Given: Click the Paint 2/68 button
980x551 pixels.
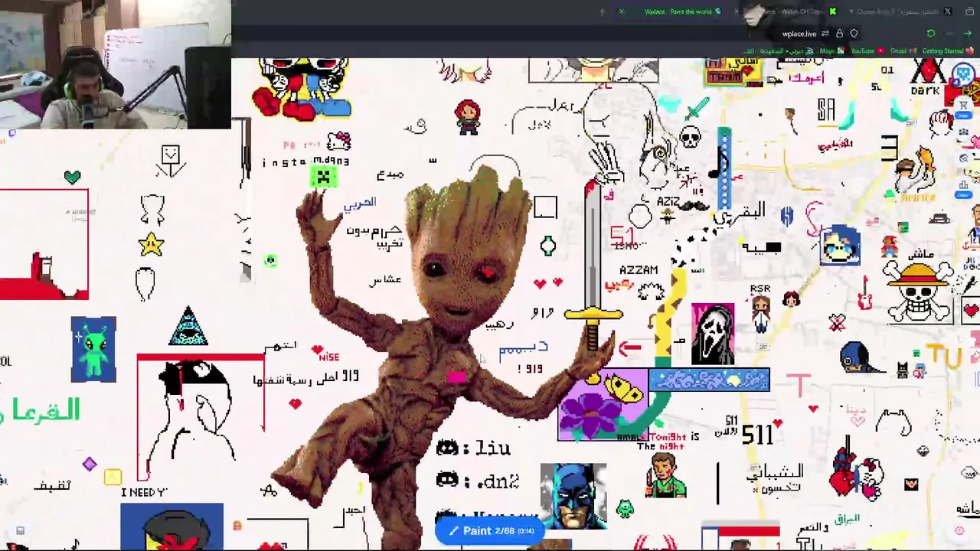Looking at the screenshot, I should coord(490,530).
